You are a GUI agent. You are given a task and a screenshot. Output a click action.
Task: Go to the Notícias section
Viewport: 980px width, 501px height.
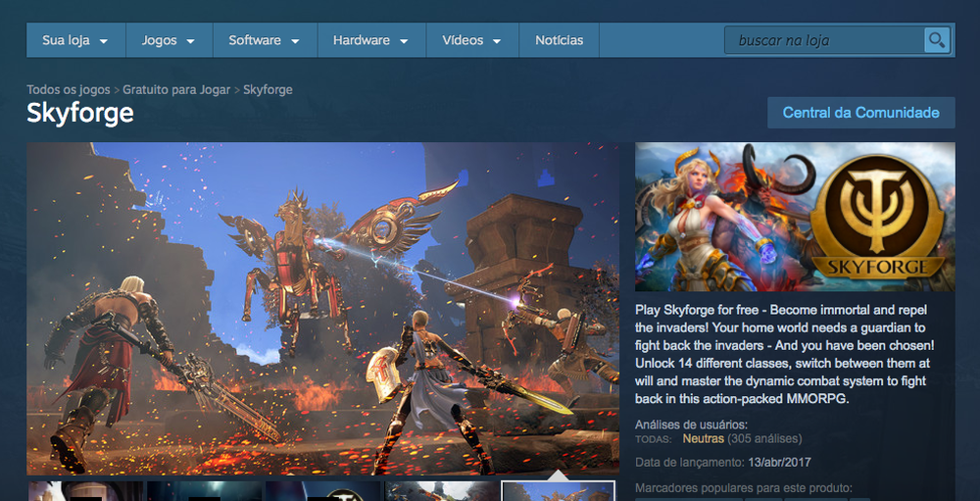(559, 40)
